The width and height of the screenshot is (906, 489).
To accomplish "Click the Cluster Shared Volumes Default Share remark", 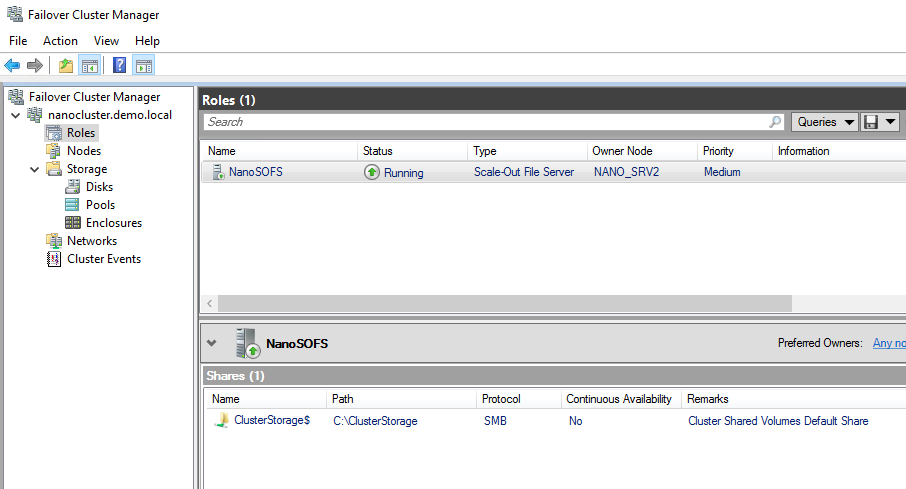I will click(778, 421).
